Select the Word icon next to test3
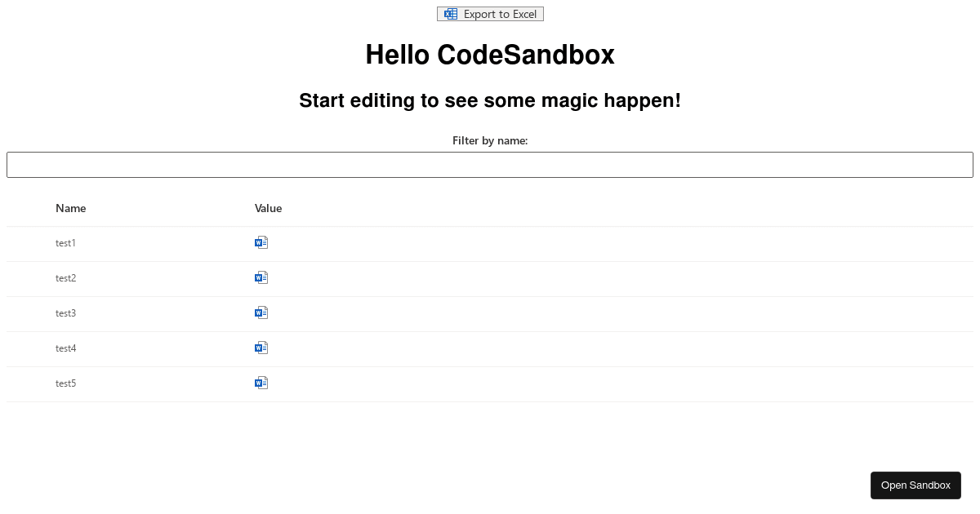The height and width of the screenshot is (514, 980). point(261,312)
